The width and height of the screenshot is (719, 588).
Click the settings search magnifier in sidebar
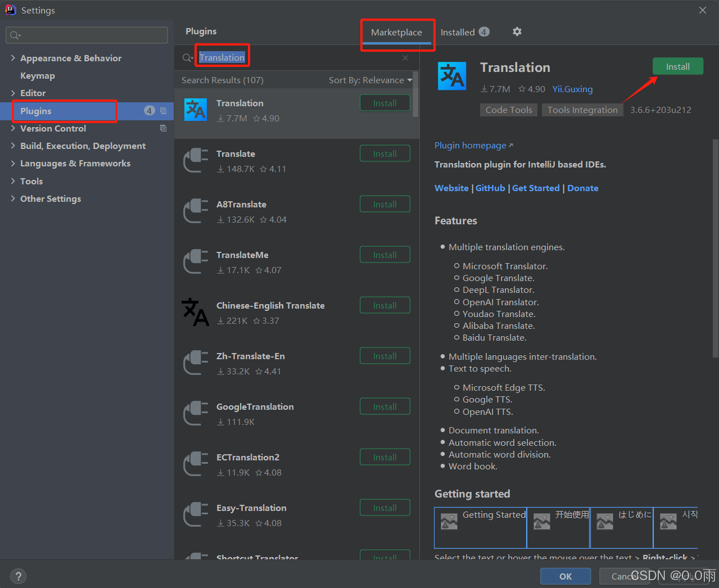click(x=15, y=35)
